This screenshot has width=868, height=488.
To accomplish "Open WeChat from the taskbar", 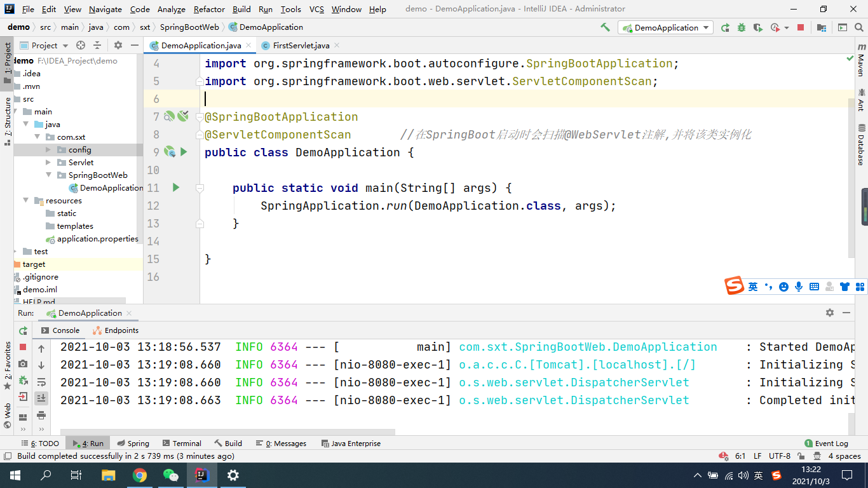I will [x=171, y=475].
